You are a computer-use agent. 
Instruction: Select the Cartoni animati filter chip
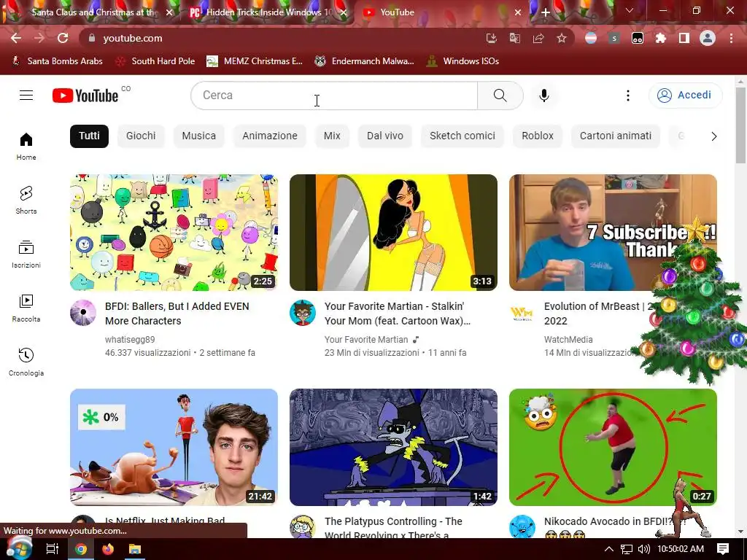[x=616, y=136]
